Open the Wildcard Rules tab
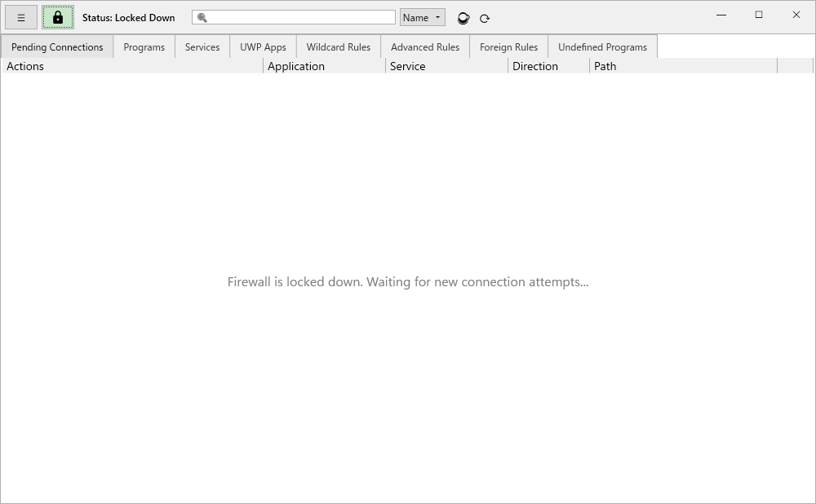 pos(339,46)
